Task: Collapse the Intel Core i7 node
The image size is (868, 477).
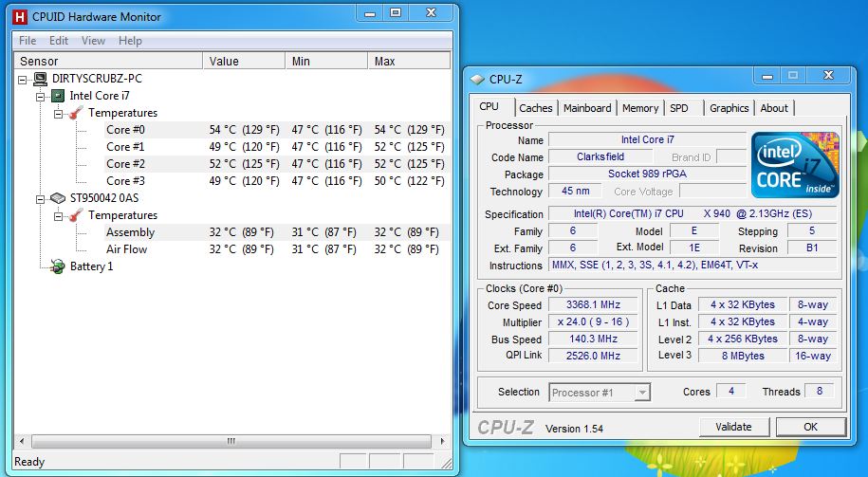Action: [41, 97]
